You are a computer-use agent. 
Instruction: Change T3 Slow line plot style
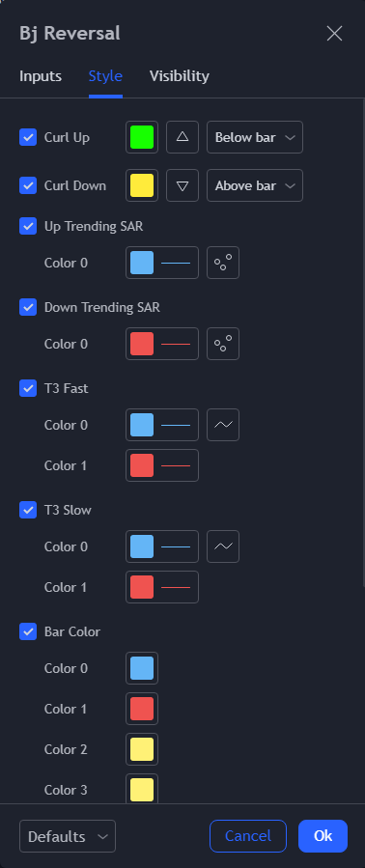point(223,546)
